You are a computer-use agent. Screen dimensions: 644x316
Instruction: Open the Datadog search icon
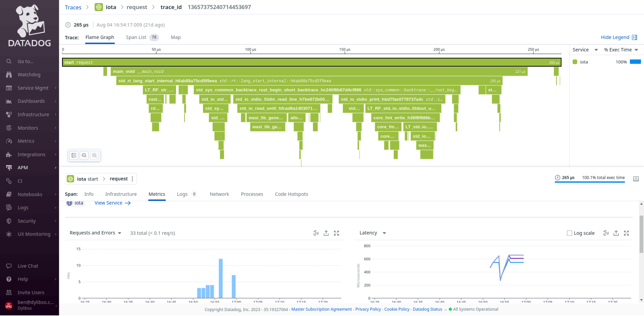point(8,61)
